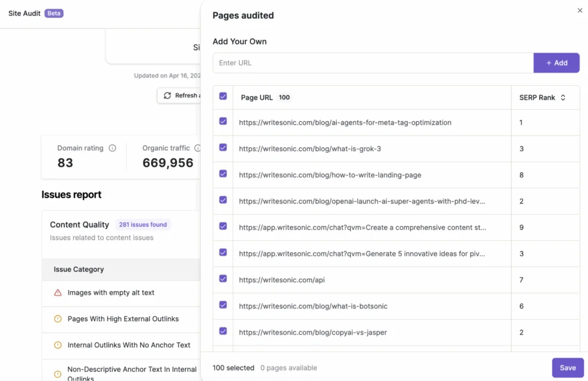588x381 pixels.
Task: Close the Pages audited panel
Action: pos(579,10)
